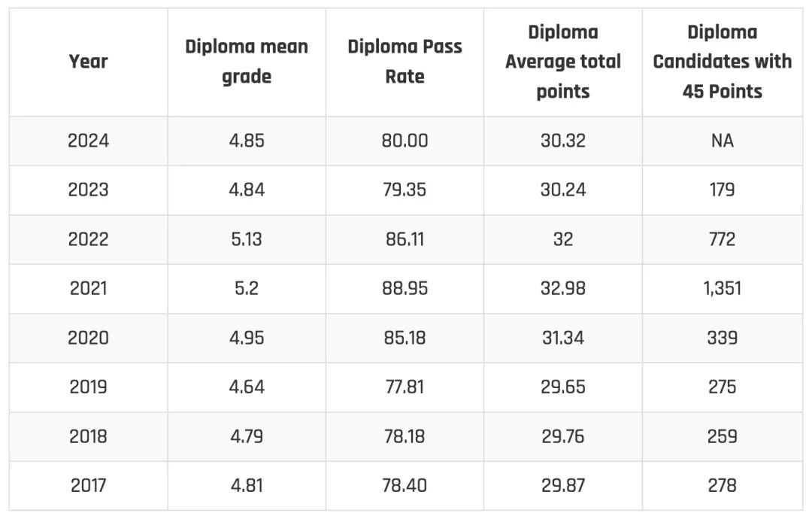812x519 pixels.
Task: Select the 2018 average points 29.76
Action: [563, 437]
